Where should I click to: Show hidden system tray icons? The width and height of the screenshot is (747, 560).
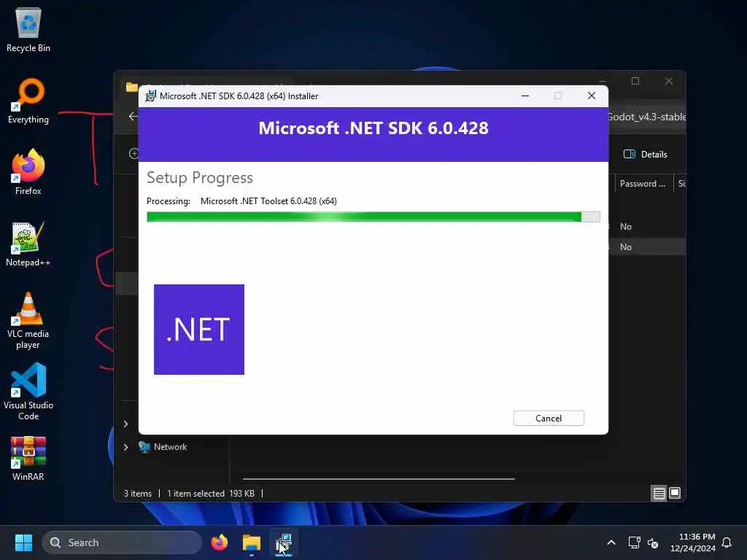(611, 542)
